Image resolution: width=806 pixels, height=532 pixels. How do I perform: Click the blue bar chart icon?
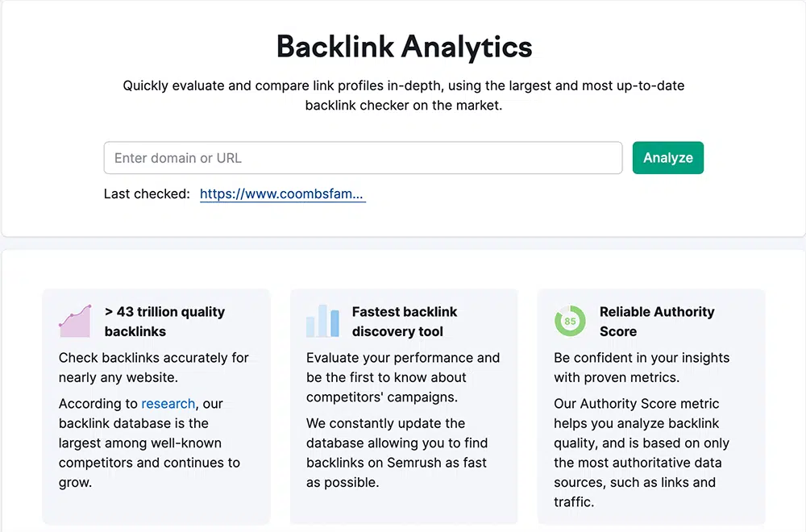(323, 321)
